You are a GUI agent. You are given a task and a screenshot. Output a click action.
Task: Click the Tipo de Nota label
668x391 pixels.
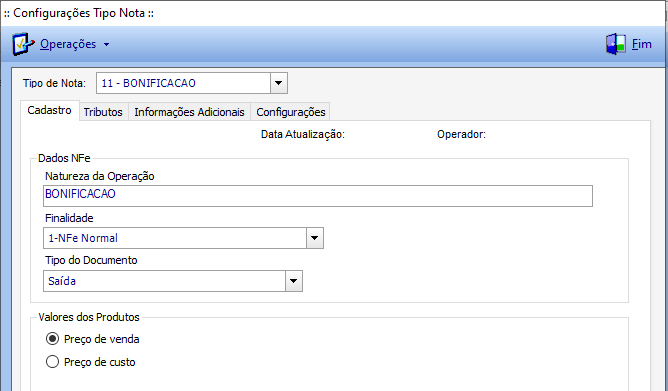click(55, 83)
